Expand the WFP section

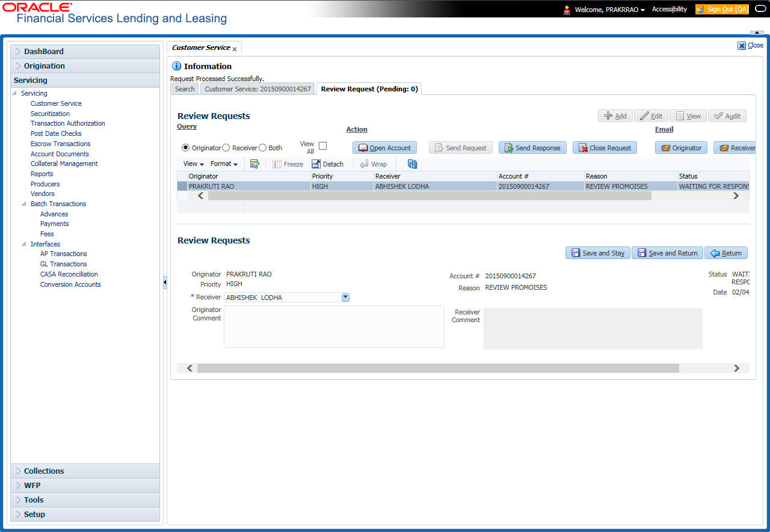(x=85, y=486)
